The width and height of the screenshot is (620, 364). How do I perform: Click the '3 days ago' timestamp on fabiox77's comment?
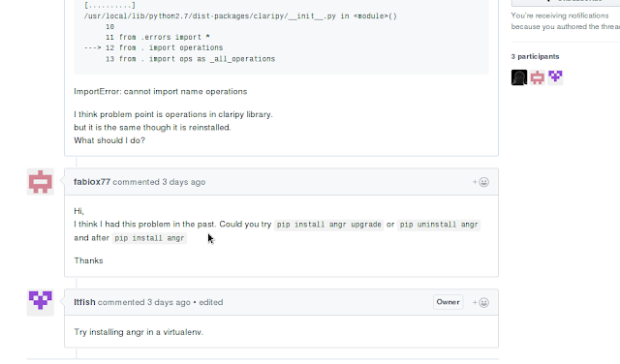click(x=183, y=182)
